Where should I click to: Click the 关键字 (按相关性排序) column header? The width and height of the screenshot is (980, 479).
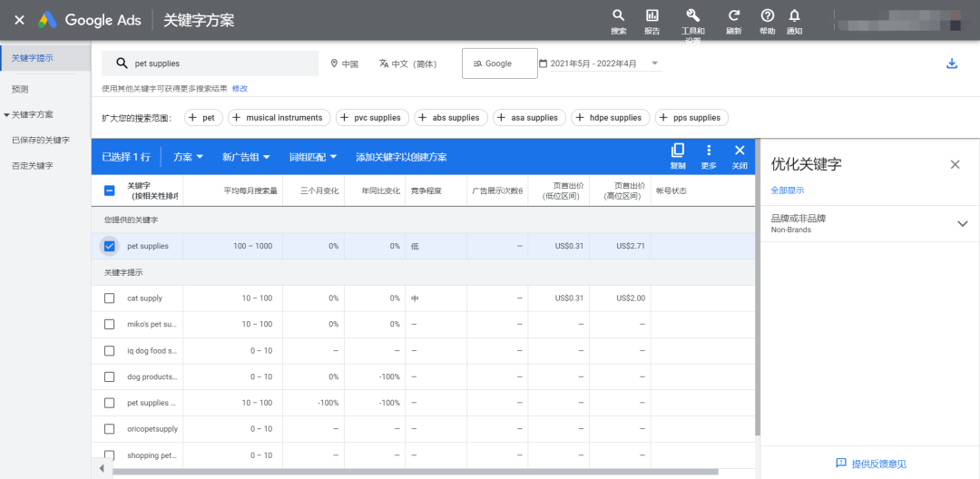[152, 191]
